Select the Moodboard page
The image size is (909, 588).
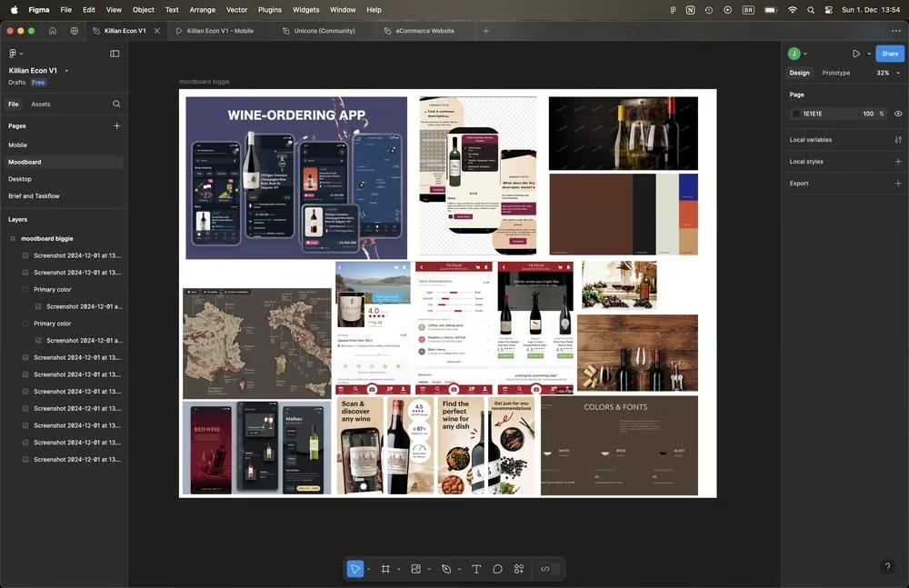click(x=64, y=162)
